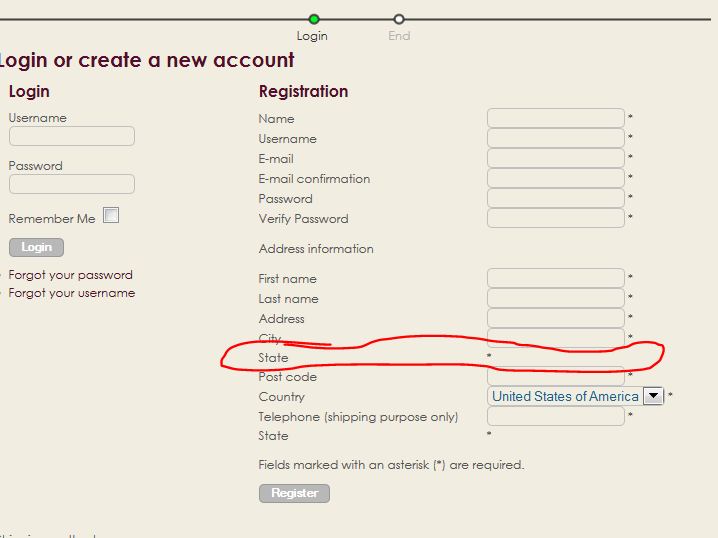Click the Registration Name field

[x=555, y=118]
